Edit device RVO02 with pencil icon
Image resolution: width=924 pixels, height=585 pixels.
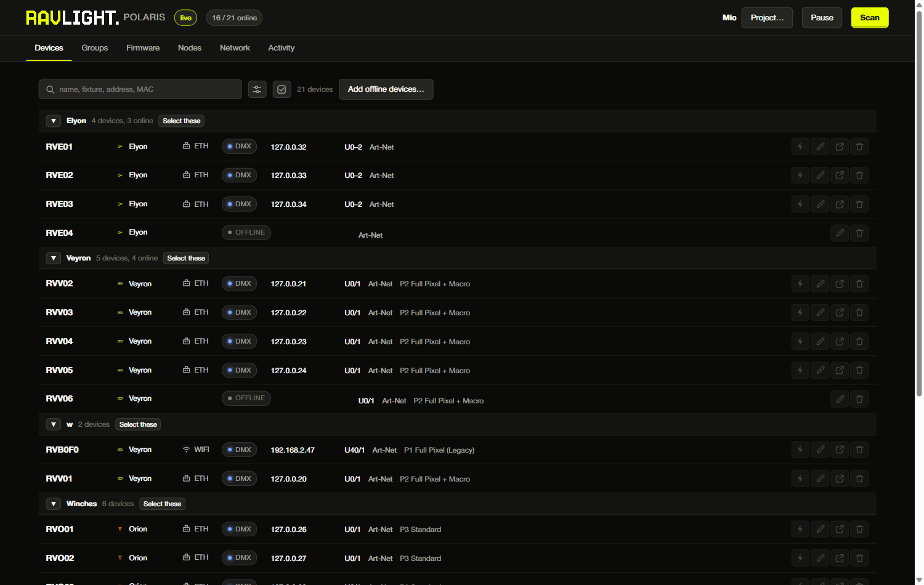tap(820, 558)
